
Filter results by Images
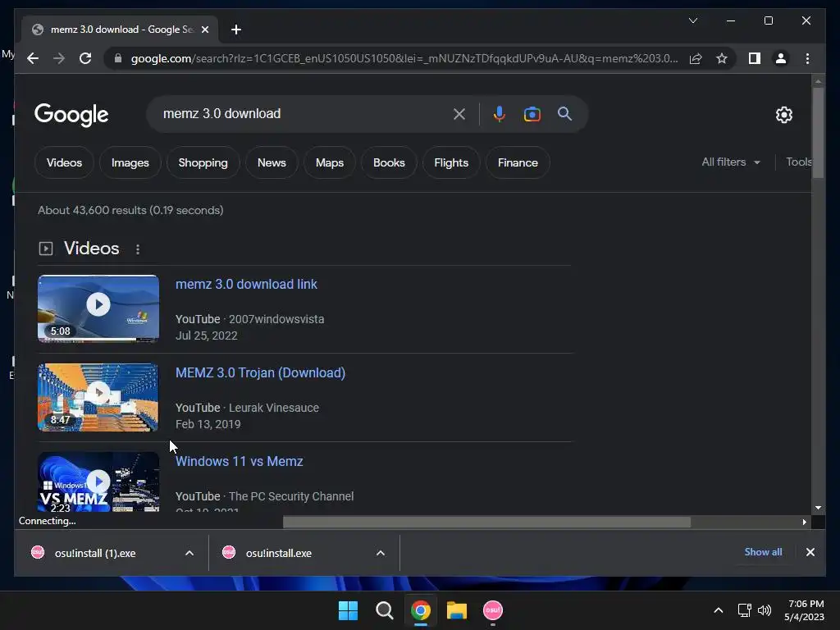coord(130,162)
